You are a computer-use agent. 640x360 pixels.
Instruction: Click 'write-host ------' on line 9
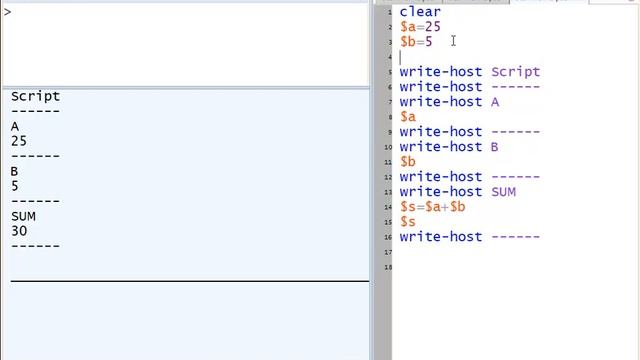pyautogui.click(x=470, y=132)
